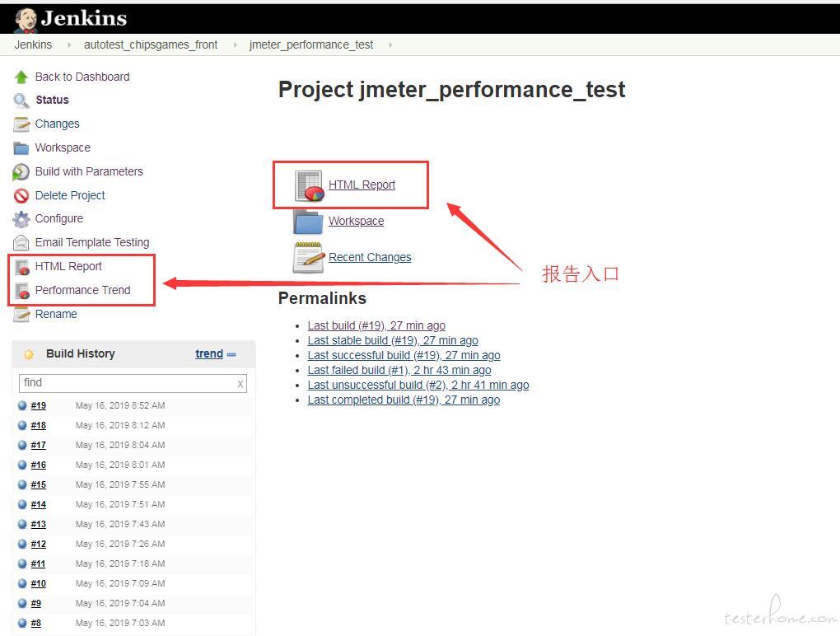Click the May 16, 2019 7:03 AM timestamp
Screen dimensions: 840x636
pyautogui.click(x=120, y=624)
